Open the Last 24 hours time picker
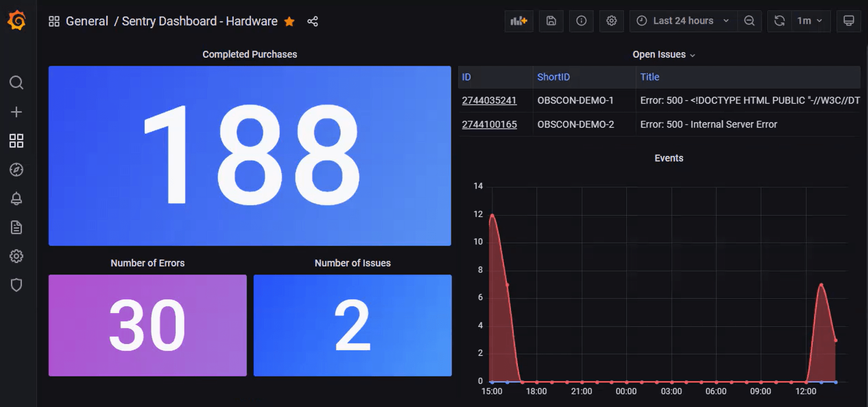 tap(683, 21)
